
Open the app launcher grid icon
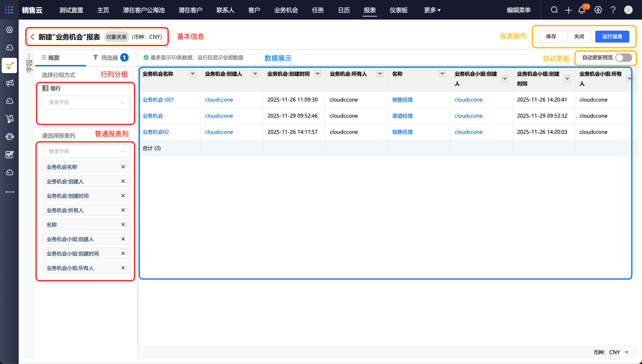point(9,10)
